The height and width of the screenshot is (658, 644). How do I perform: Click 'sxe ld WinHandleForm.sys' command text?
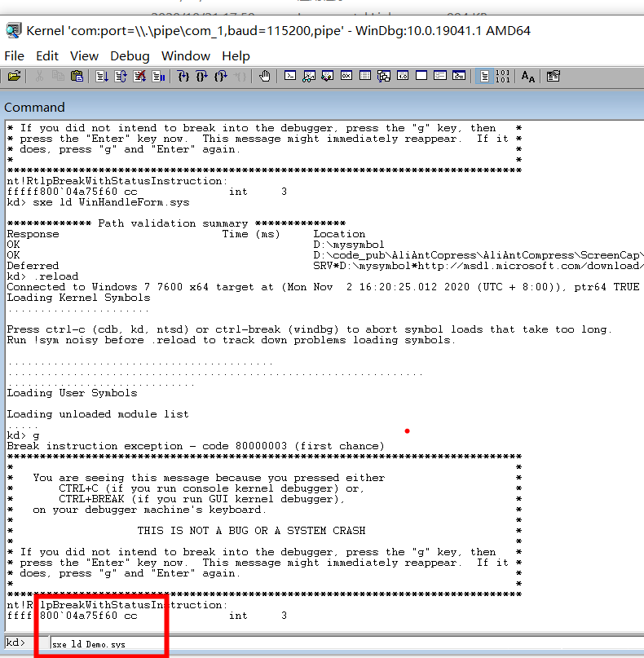click(x=111, y=202)
